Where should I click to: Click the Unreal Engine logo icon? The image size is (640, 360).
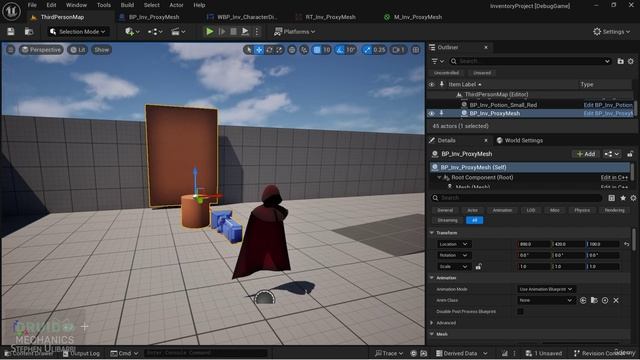pos(11,11)
